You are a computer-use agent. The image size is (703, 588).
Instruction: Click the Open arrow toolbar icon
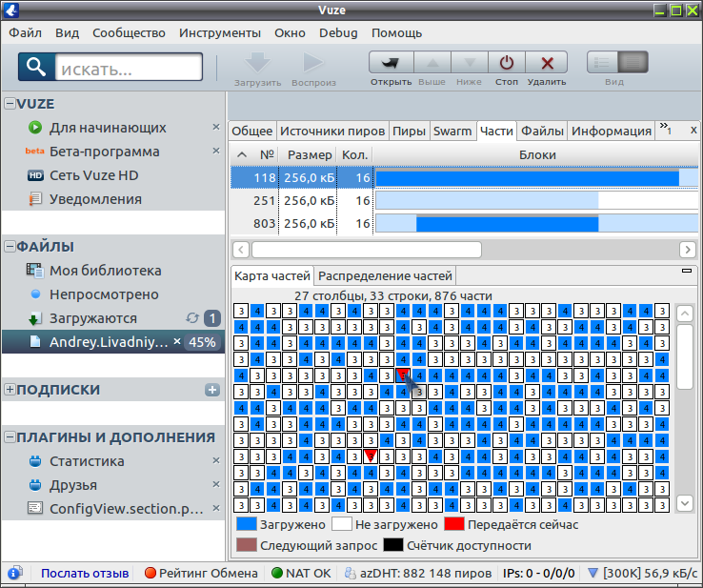pos(391,62)
